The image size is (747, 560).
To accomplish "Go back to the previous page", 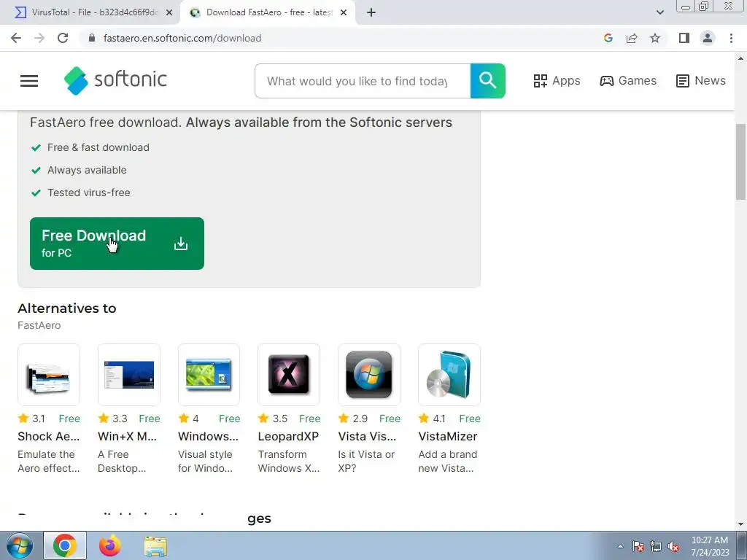I will coord(16,38).
